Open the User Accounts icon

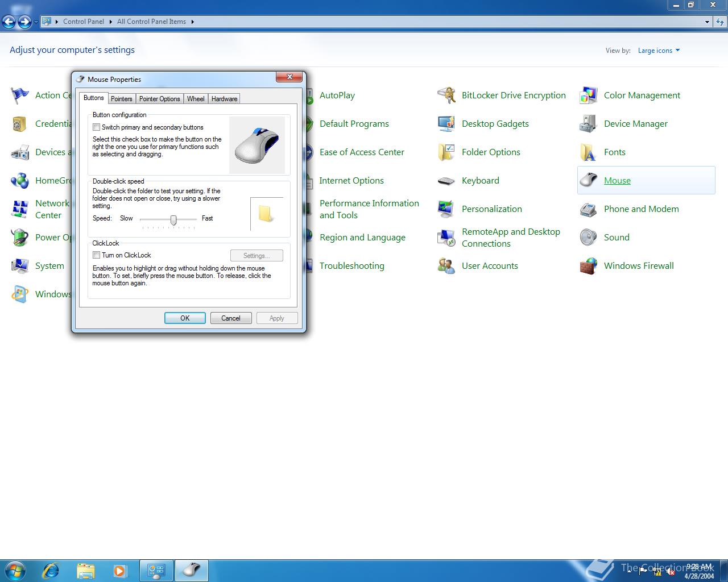point(446,266)
